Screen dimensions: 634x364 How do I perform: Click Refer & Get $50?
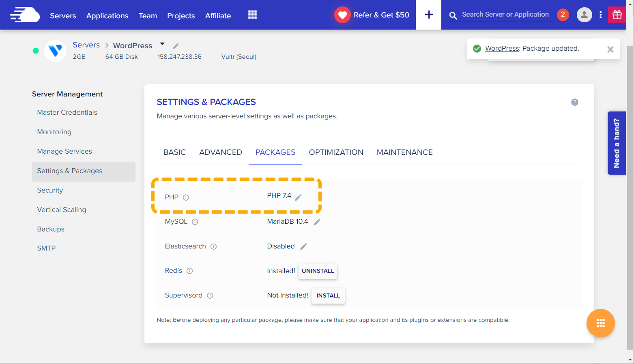coord(381,15)
